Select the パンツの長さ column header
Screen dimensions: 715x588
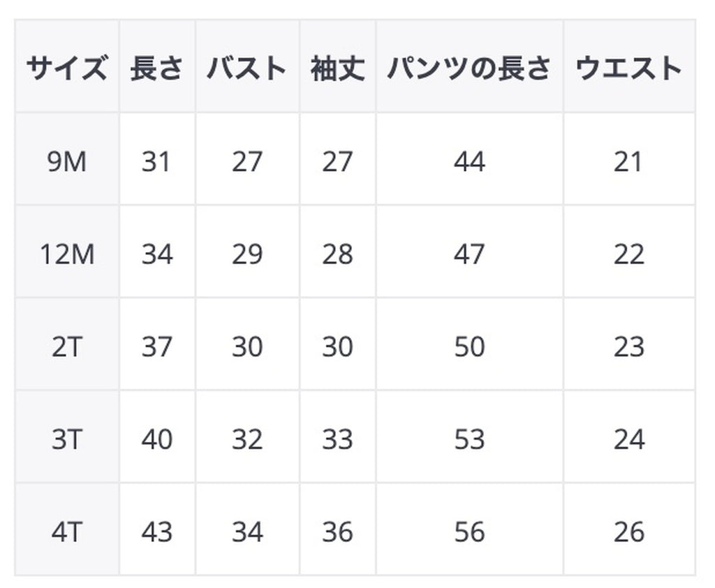469,68
